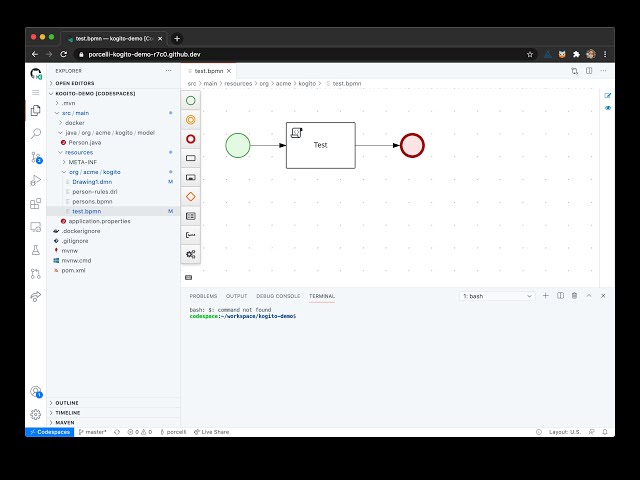640x480 pixels.
Task: Open the editor More Actions ellipsis
Action: 603,71
